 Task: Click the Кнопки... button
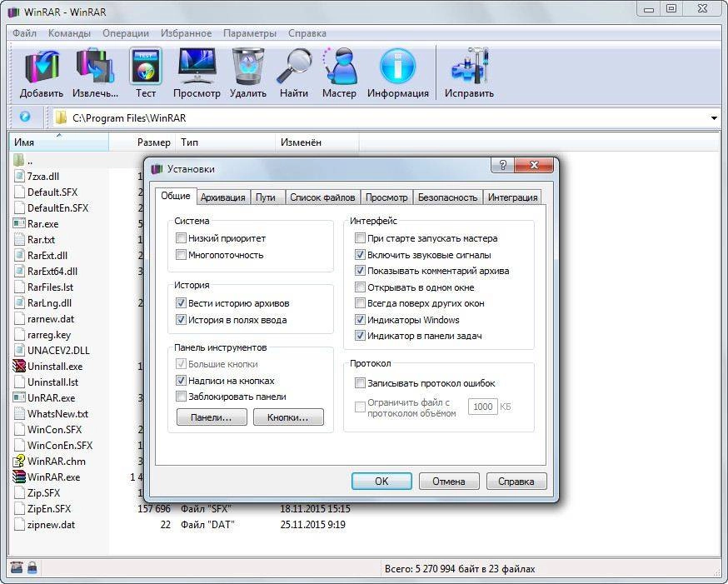pos(288,417)
